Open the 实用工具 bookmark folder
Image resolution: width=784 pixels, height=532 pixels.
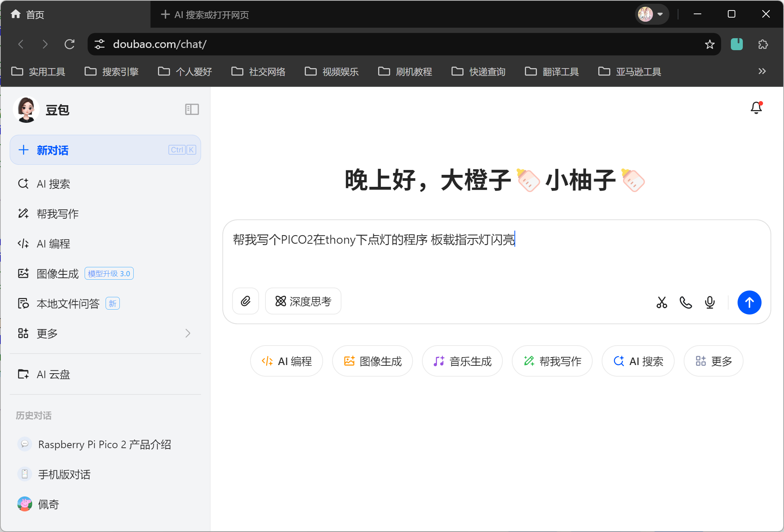click(38, 71)
